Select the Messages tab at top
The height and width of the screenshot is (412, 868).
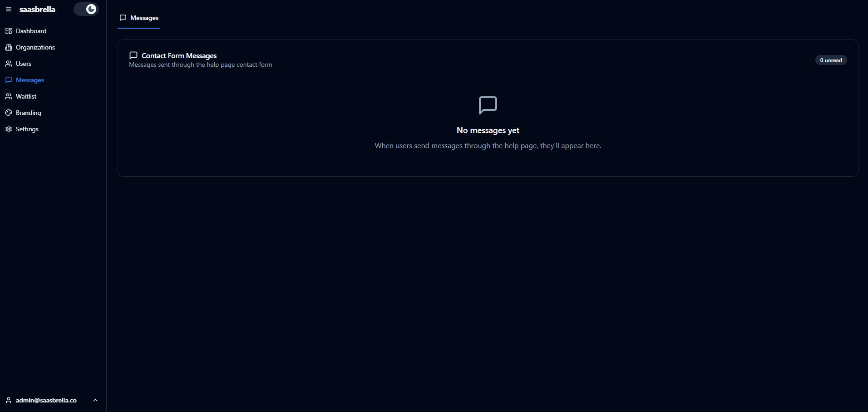139,18
